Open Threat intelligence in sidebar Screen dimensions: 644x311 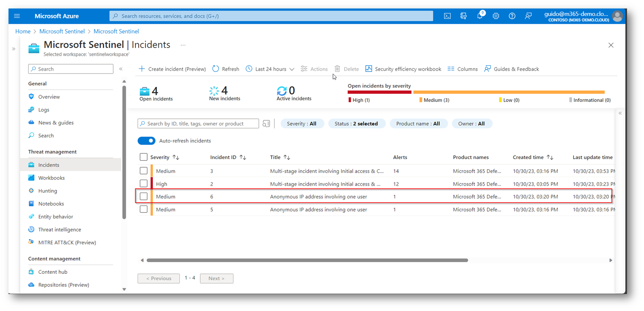pos(59,230)
